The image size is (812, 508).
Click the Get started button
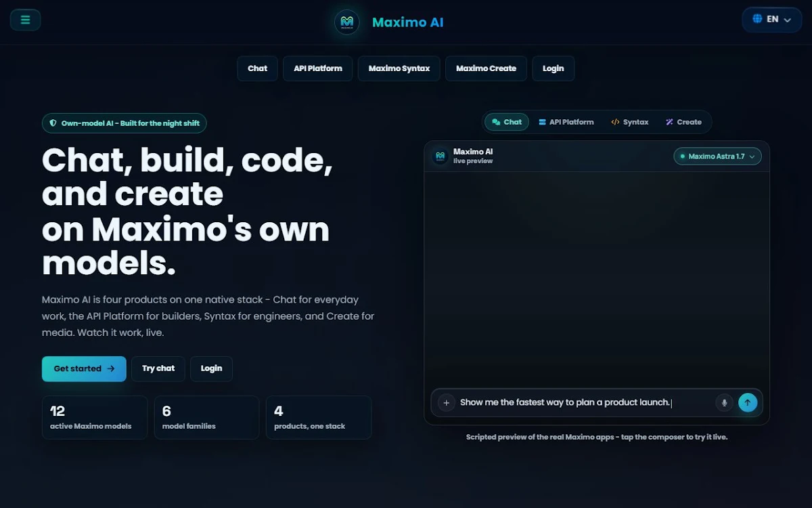[84, 368]
